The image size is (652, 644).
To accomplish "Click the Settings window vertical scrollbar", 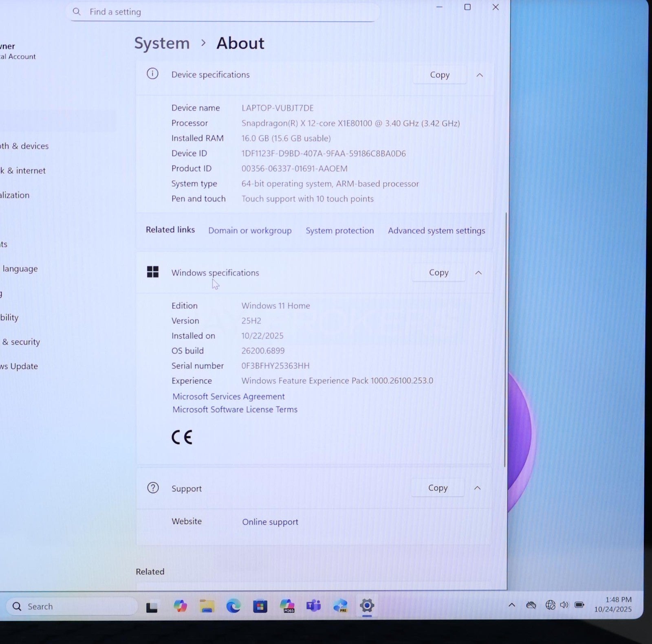I will click(x=505, y=338).
